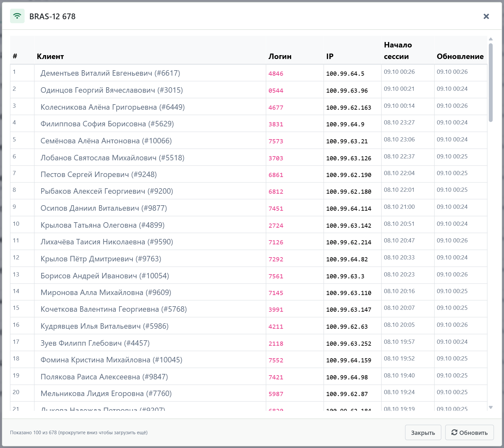Viewport: 504px width, 448px height.
Task: Click session start time 08.10 21:00
Action: point(399,207)
